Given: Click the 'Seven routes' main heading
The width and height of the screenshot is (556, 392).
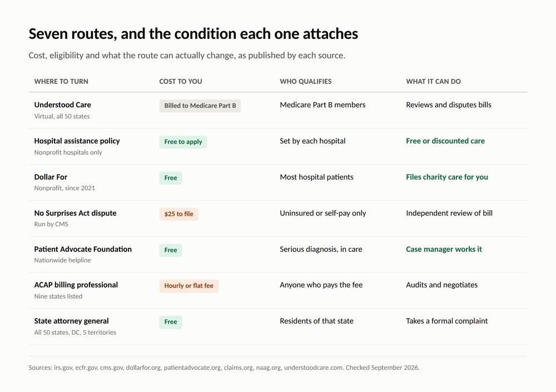Looking at the screenshot, I should 193,34.
